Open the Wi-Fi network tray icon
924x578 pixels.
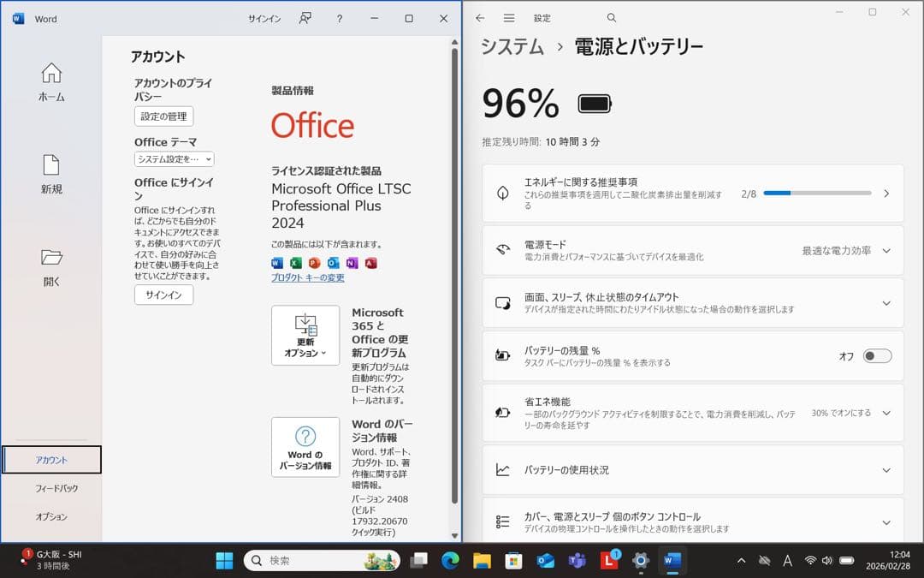tap(811, 560)
